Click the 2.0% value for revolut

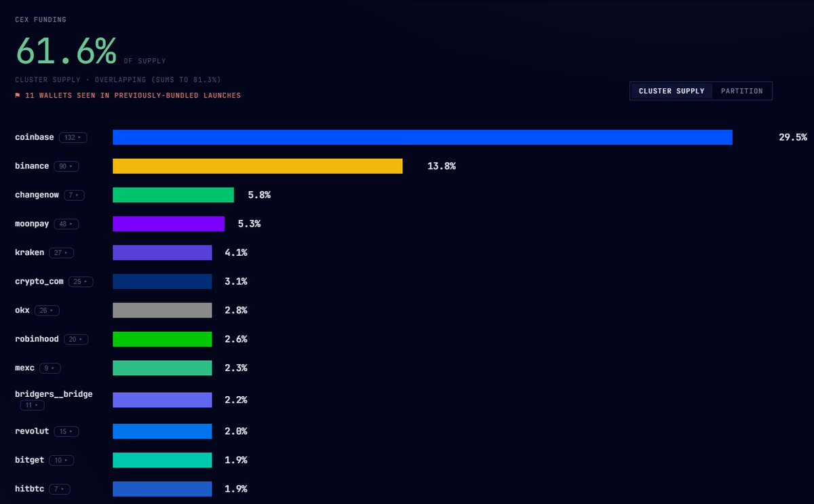pos(236,431)
